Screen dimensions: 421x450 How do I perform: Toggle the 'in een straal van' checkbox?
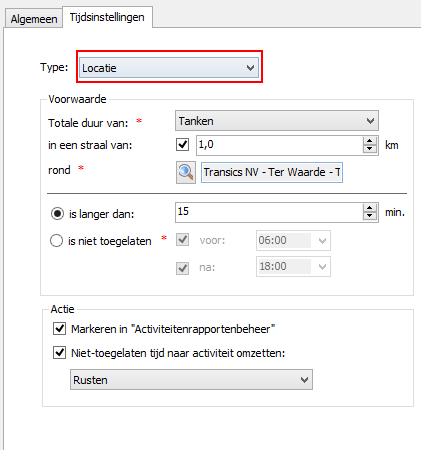coord(182,145)
